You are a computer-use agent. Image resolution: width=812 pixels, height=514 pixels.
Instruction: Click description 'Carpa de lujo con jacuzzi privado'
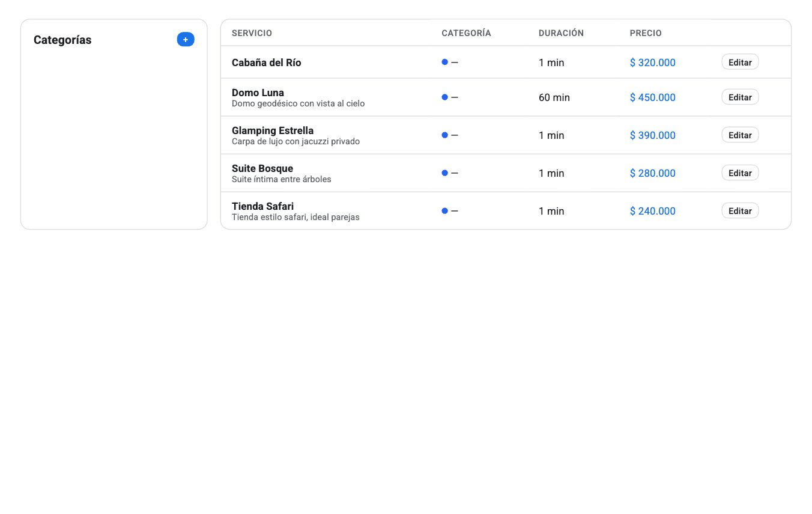coord(295,141)
